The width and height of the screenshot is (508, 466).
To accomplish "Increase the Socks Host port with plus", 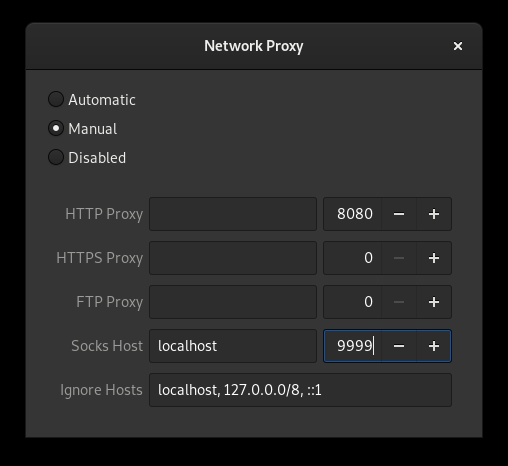I will (434, 346).
